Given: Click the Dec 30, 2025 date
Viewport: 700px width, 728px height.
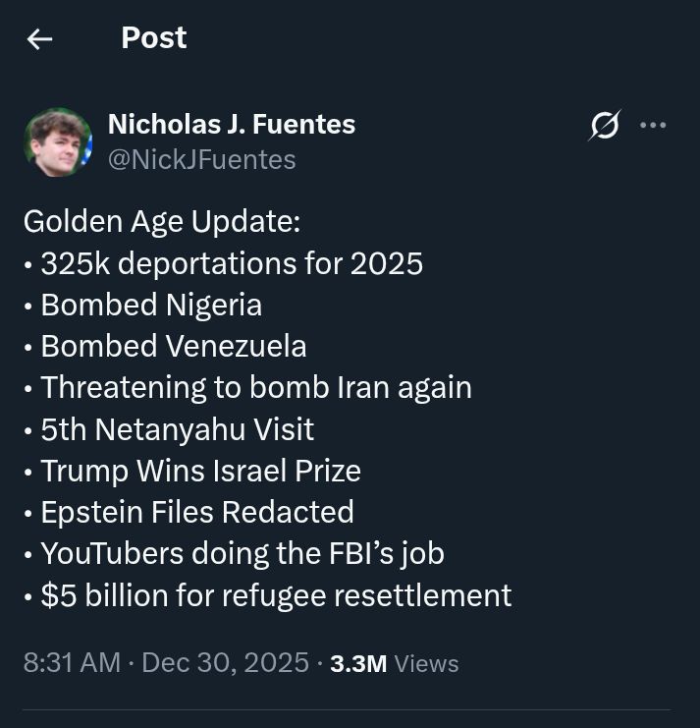Looking at the screenshot, I should pyautogui.click(x=226, y=662).
